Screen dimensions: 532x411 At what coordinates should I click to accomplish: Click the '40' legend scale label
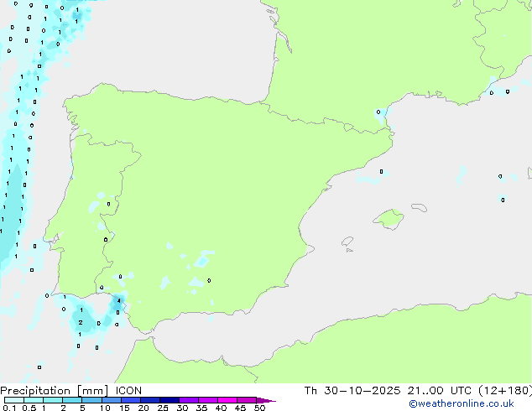click(221, 408)
